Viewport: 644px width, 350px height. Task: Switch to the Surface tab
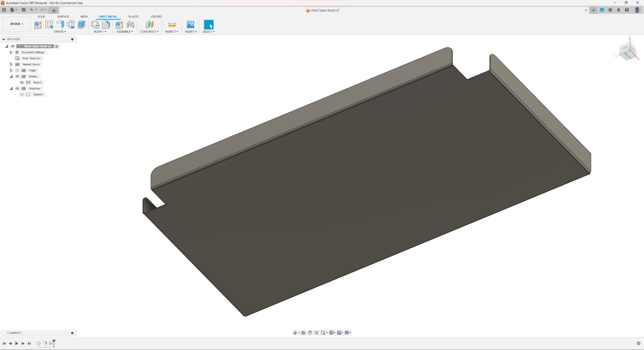click(x=63, y=16)
